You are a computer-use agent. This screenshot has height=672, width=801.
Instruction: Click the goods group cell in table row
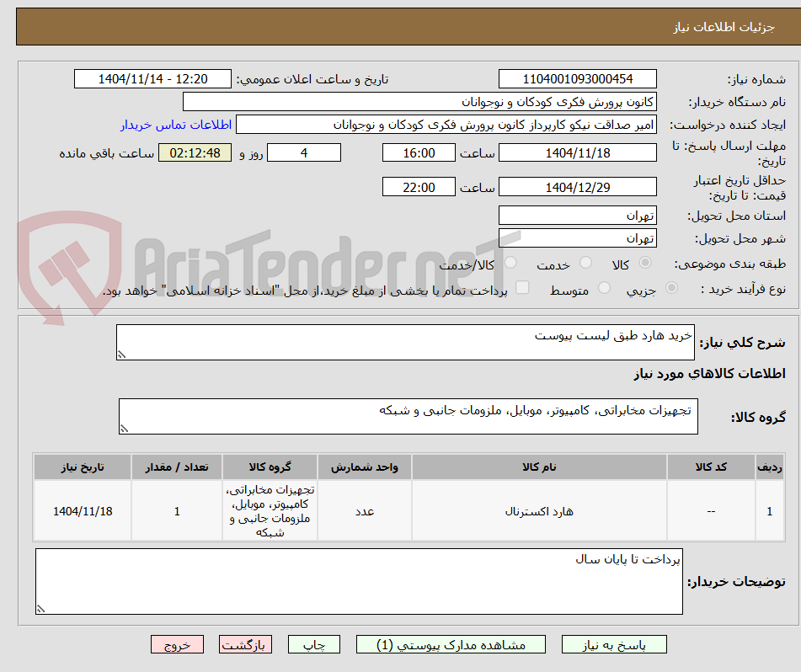point(270,511)
